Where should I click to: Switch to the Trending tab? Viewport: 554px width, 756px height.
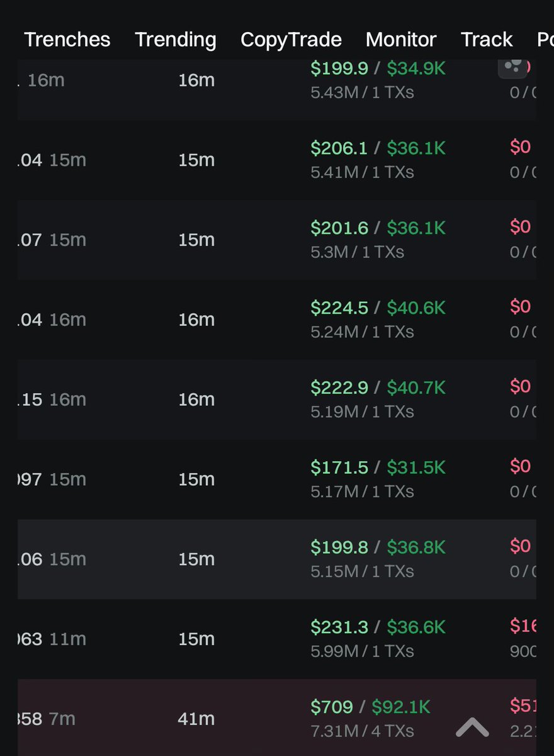click(176, 40)
